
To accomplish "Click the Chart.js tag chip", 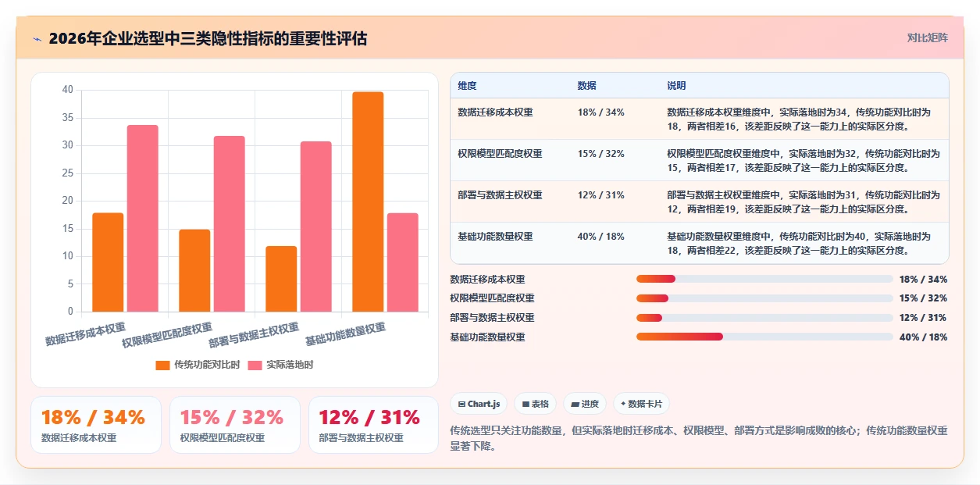I will click(479, 404).
